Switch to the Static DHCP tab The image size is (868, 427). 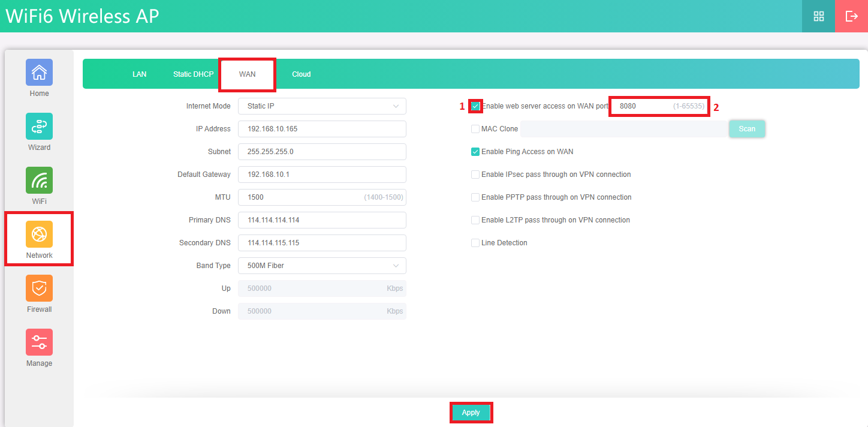[193, 74]
